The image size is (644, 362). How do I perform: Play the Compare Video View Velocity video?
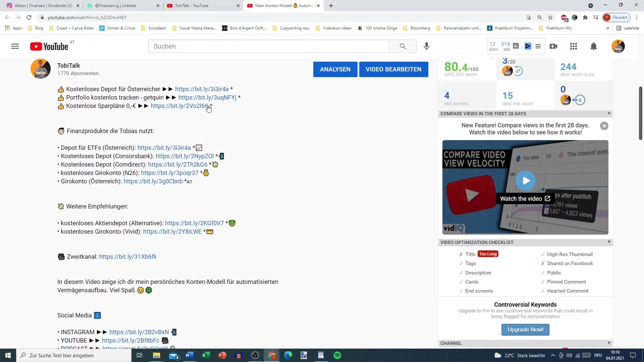[525, 181]
